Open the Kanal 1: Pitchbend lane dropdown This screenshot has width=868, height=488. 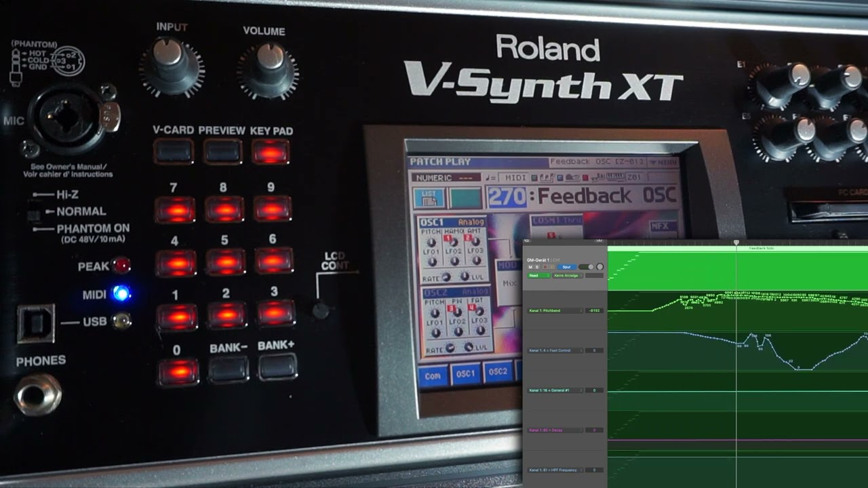click(555, 310)
